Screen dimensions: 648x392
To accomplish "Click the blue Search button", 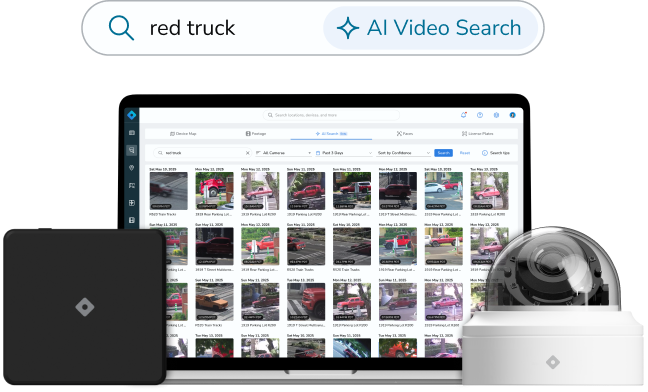I will 443,153.
